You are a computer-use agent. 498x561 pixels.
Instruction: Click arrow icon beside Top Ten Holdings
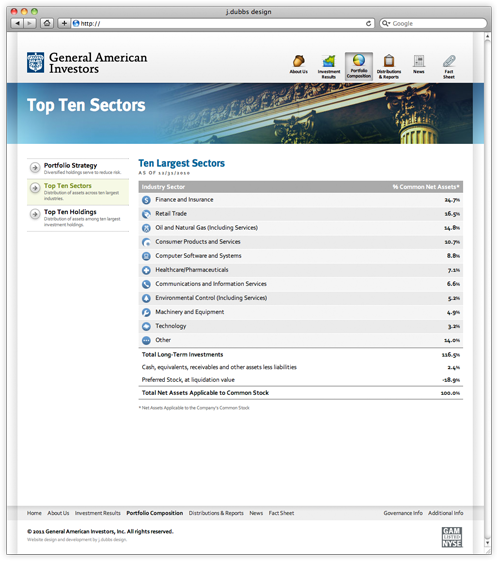[35, 214]
